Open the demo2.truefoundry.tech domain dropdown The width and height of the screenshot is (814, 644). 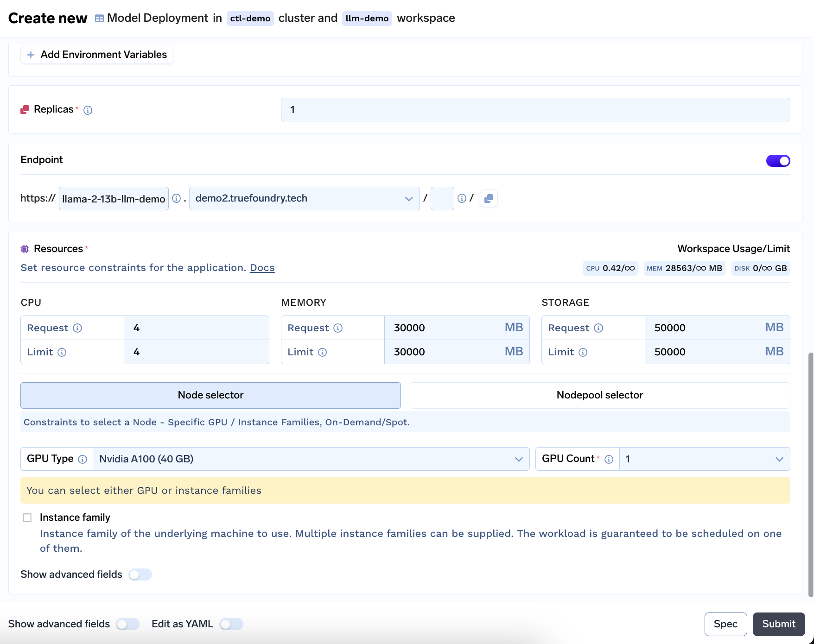pos(305,198)
